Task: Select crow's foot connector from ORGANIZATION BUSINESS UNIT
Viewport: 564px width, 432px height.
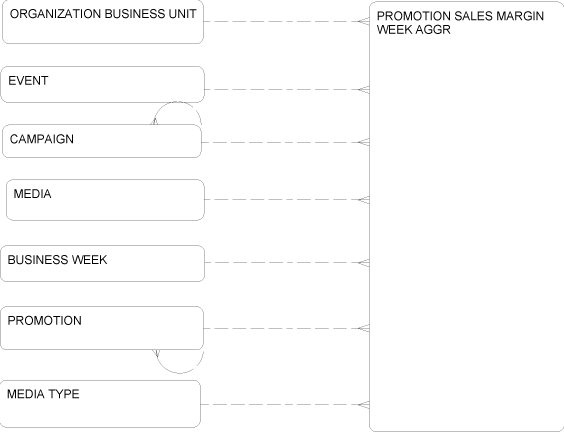Action: [364, 21]
